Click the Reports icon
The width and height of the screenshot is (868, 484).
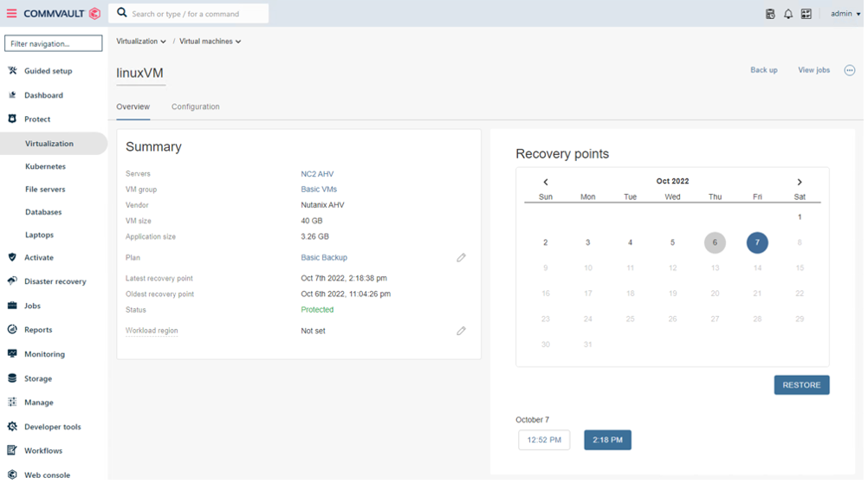pyautogui.click(x=12, y=330)
